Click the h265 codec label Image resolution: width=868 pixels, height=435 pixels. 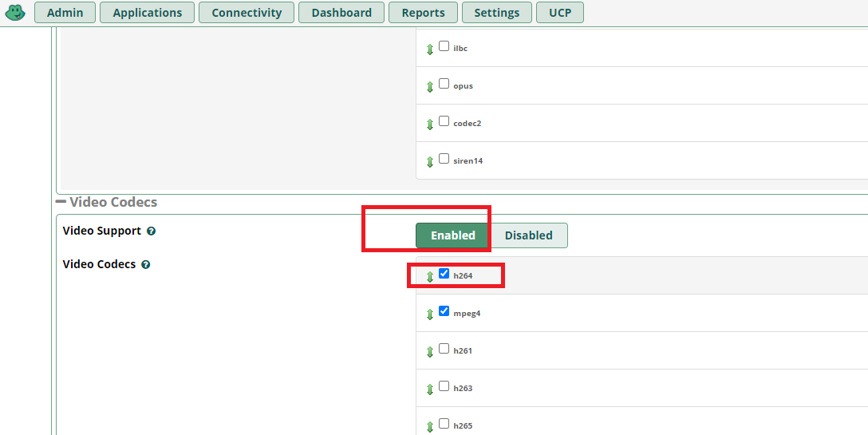pyautogui.click(x=463, y=426)
